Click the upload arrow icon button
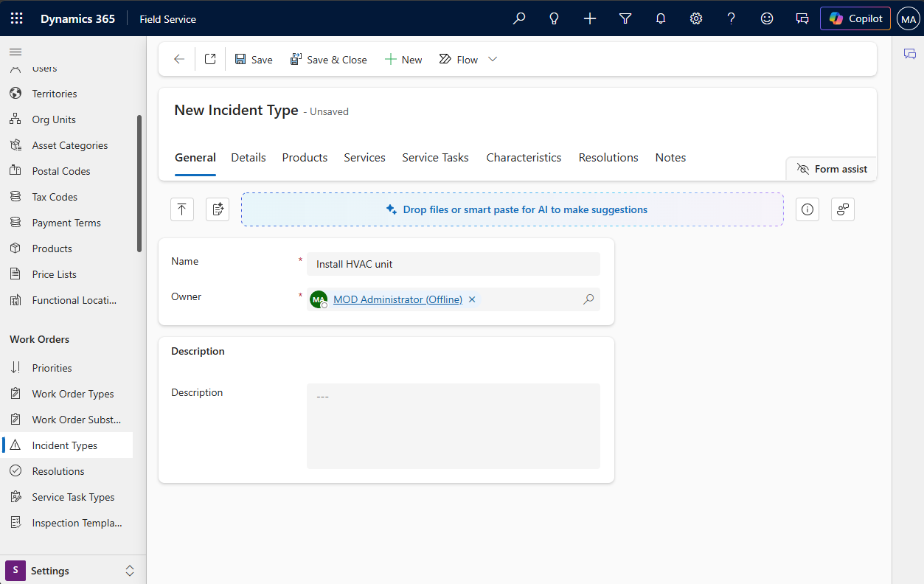924x584 pixels. 182,209
